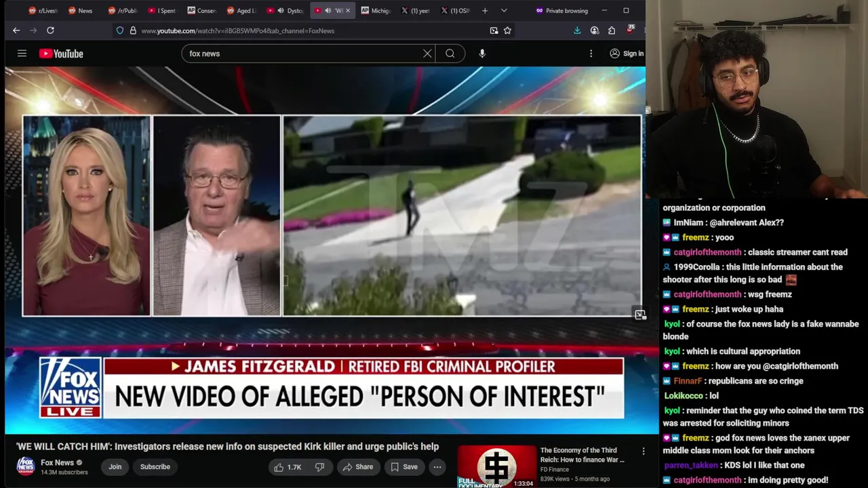This screenshot has height=488, width=868.
Task: Close the active 'WE' YouTube tab
Action: coord(348,11)
